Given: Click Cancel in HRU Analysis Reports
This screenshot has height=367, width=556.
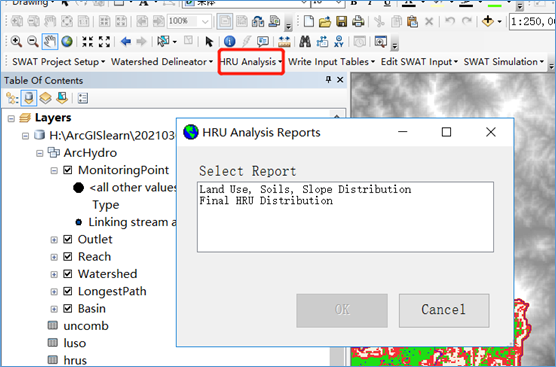Looking at the screenshot, I should (444, 310).
